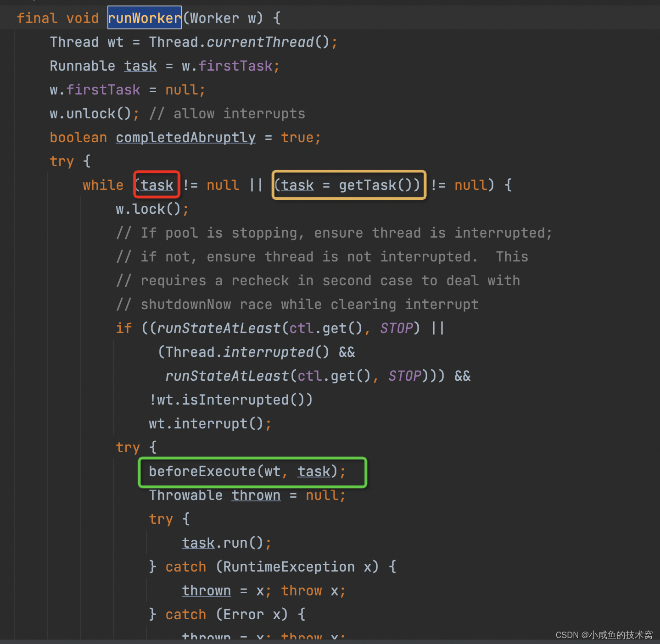
Task: Click comment line 'shutdownNow race while clearing interrupt'
Action: 297,305
